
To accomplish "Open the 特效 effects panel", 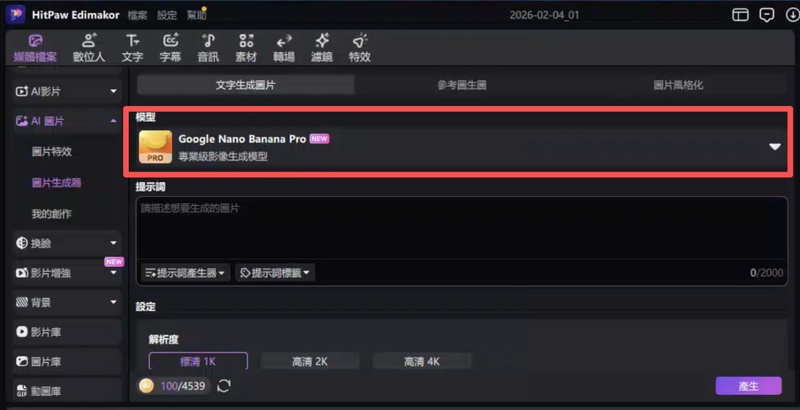I will [360, 48].
